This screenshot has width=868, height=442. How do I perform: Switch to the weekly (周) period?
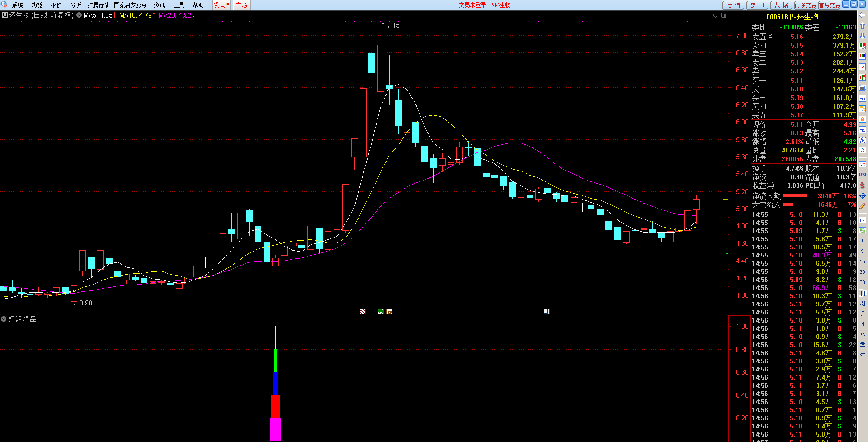coord(862,304)
